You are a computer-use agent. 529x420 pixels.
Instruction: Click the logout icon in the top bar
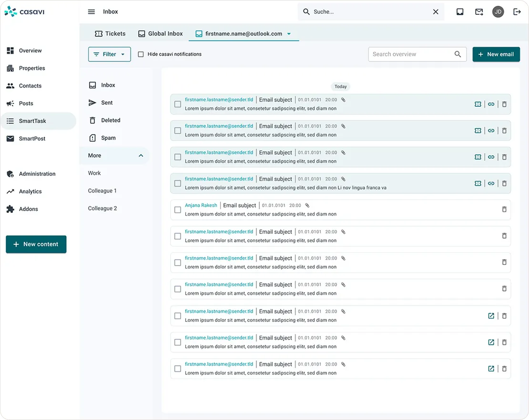[517, 12]
